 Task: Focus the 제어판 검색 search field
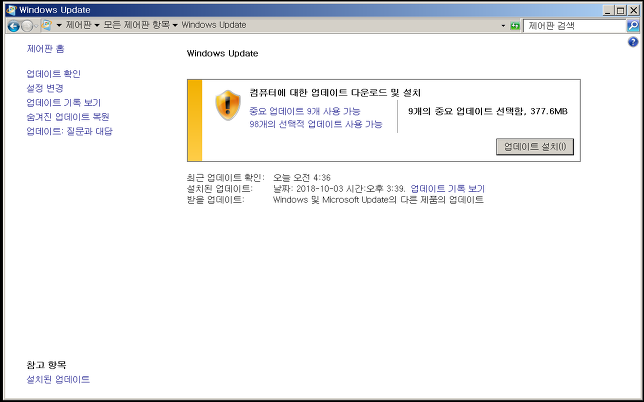coord(575,26)
